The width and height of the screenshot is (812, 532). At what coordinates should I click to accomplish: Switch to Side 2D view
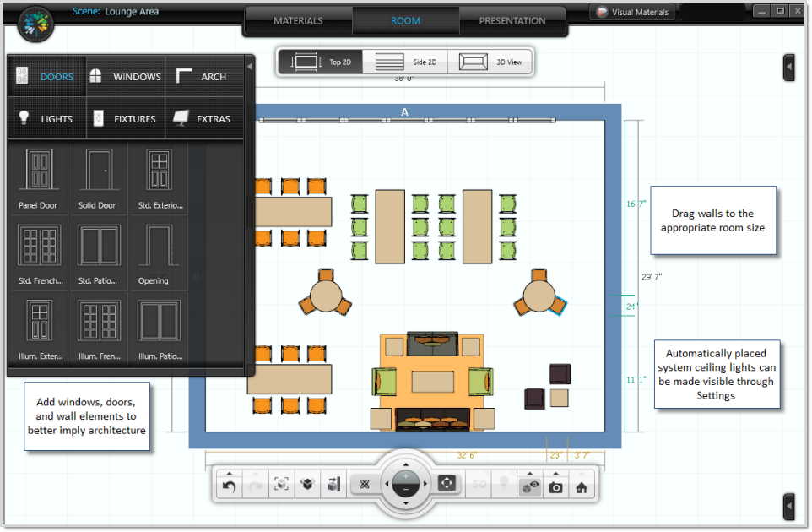click(x=406, y=62)
